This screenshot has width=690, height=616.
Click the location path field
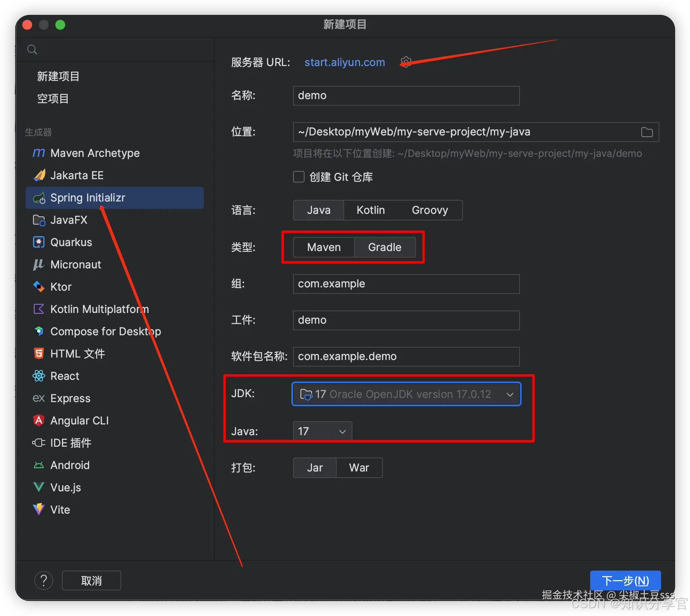click(x=476, y=132)
